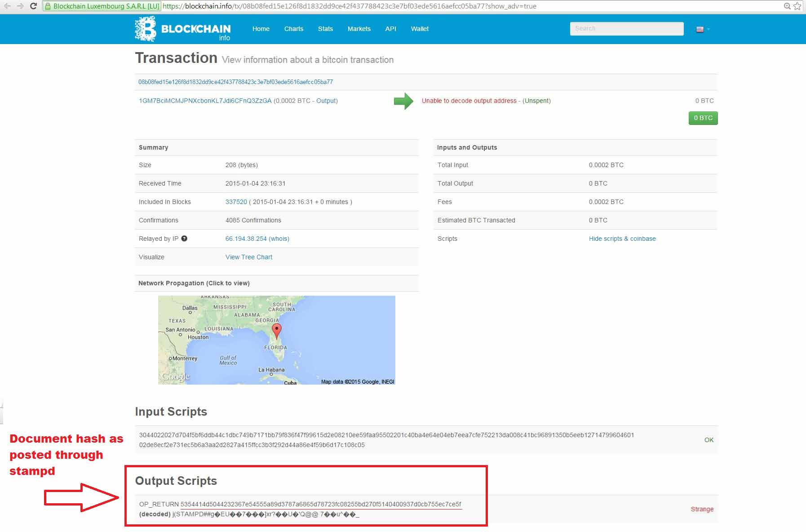Click the Unspent status text

(536, 101)
